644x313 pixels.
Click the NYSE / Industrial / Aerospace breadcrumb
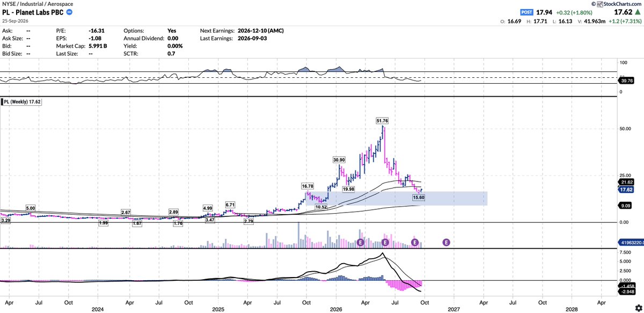click(37, 4)
